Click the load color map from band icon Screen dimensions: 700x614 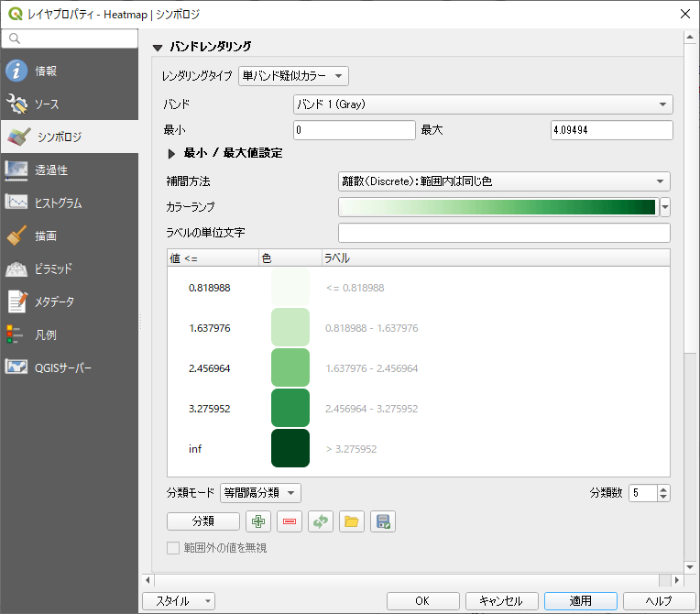point(321,521)
